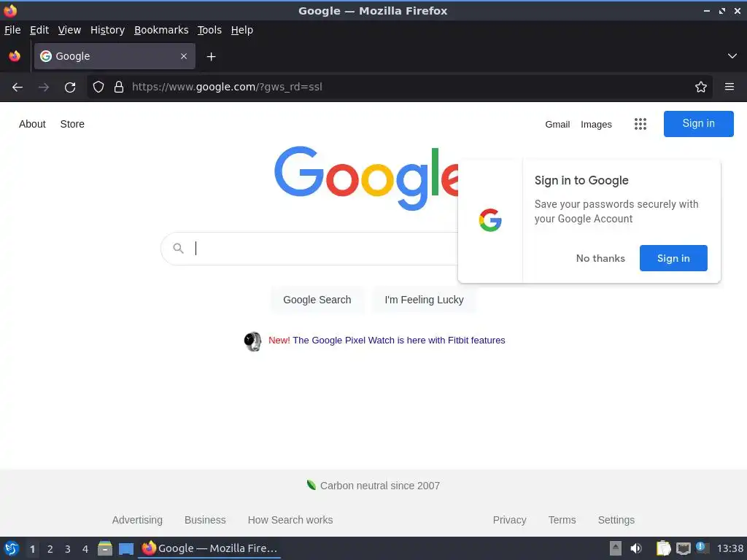Click Google G logo in sign-in popup

click(490, 220)
